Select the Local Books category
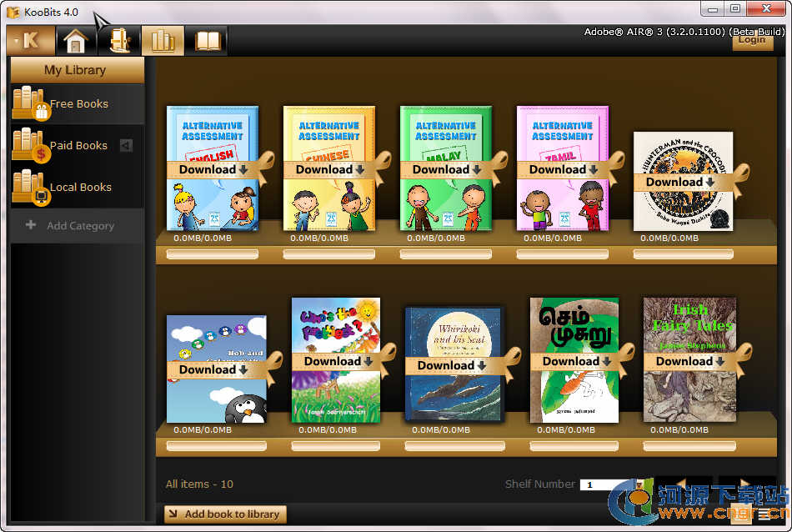Image resolution: width=792 pixels, height=532 pixels. click(79, 187)
